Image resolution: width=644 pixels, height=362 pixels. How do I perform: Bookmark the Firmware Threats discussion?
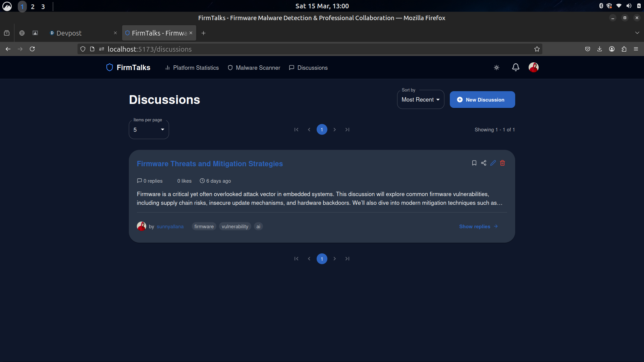click(x=474, y=163)
